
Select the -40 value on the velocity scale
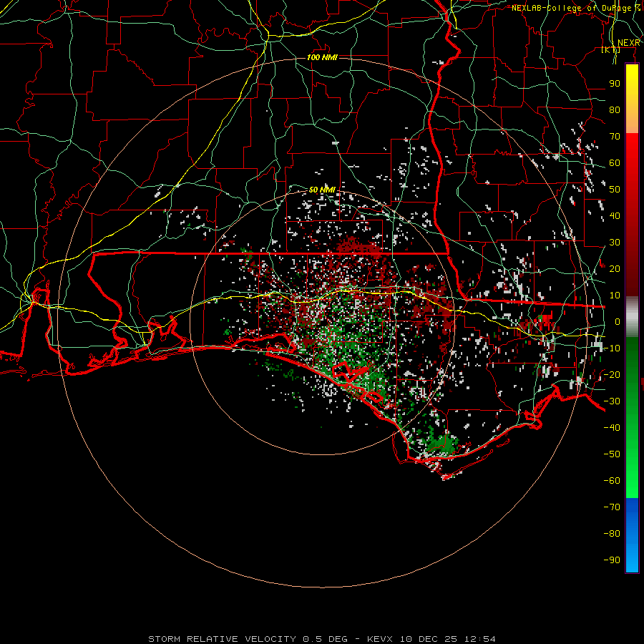coord(612,428)
